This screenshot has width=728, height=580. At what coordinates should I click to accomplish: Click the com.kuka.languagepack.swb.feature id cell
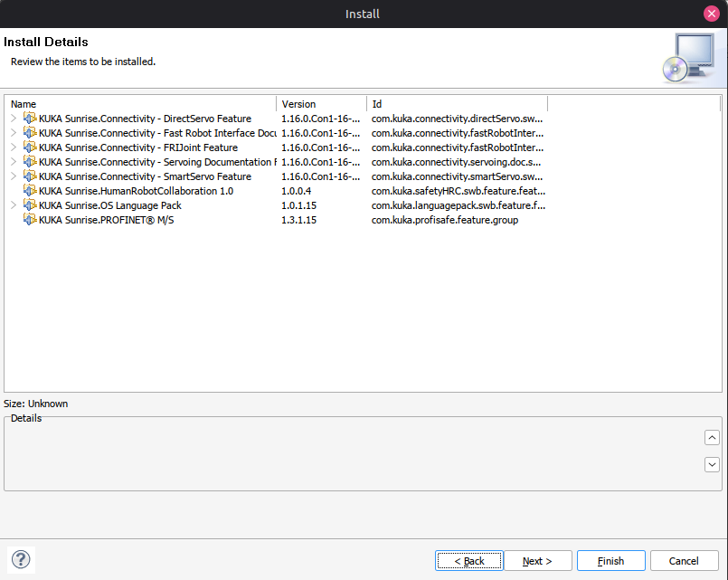pos(459,205)
